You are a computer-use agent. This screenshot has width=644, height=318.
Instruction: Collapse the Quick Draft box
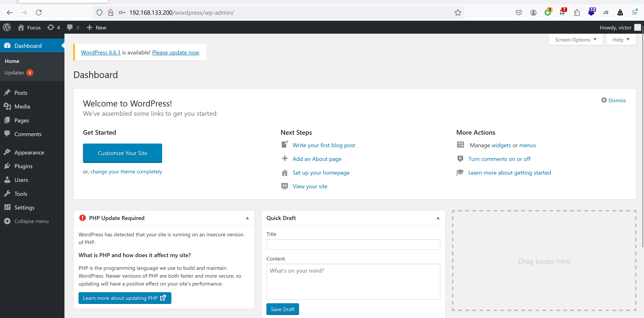click(438, 218)
